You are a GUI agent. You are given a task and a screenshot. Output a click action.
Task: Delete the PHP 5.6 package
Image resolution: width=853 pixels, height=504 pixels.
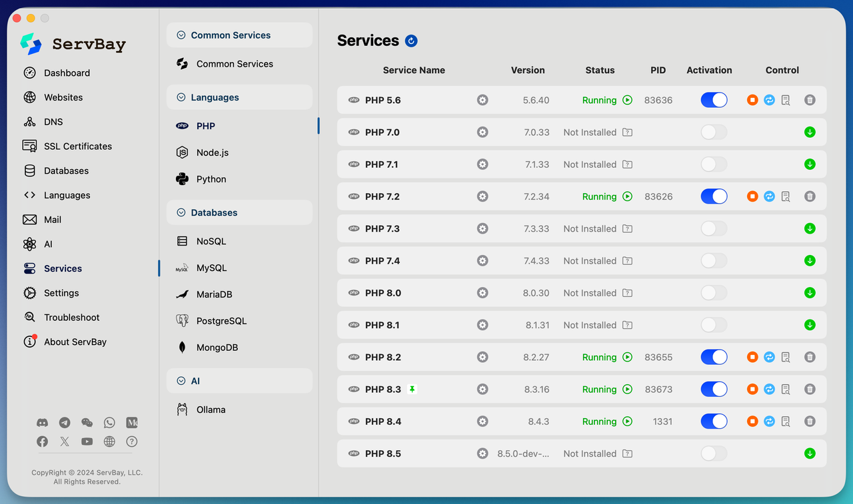point(810,100)
